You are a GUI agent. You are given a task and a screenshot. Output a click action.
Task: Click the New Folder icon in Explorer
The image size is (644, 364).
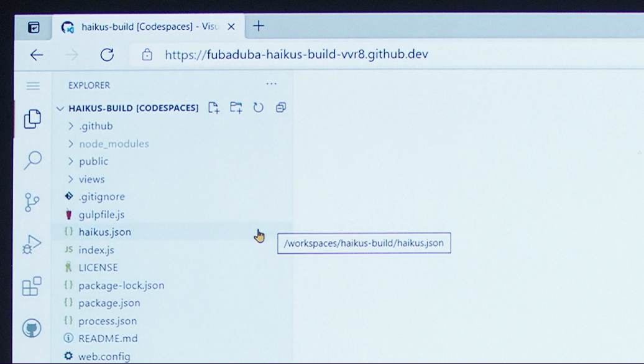[x=236, y=108]
